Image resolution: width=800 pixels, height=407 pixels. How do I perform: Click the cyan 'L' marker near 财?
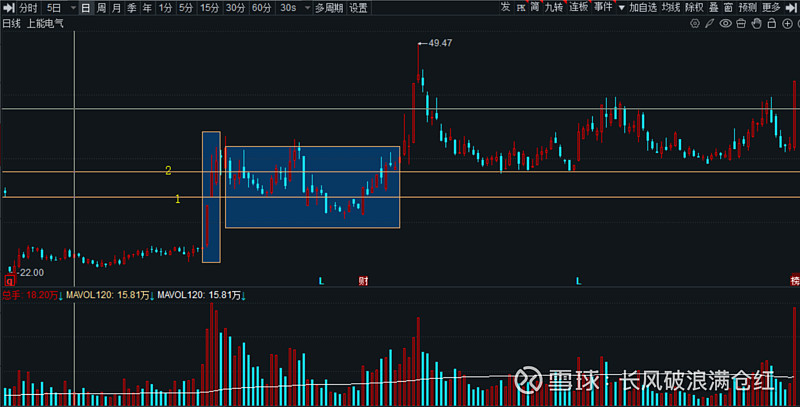coord(321,281)
